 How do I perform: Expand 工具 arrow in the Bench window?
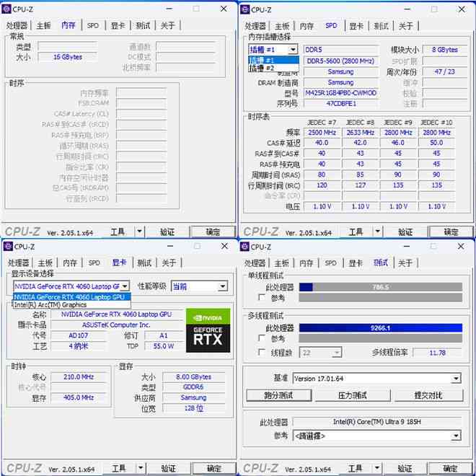tap(376, 468)
